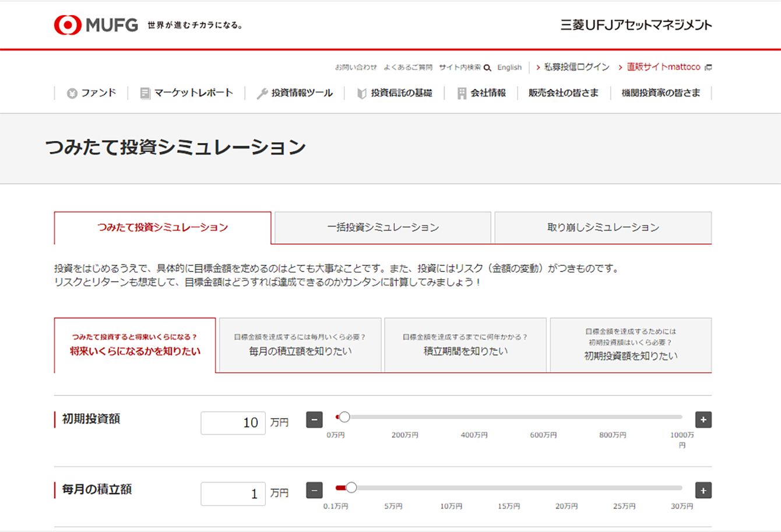Select 毎月の積立額を知りたい tab

[x=300, y=346]
